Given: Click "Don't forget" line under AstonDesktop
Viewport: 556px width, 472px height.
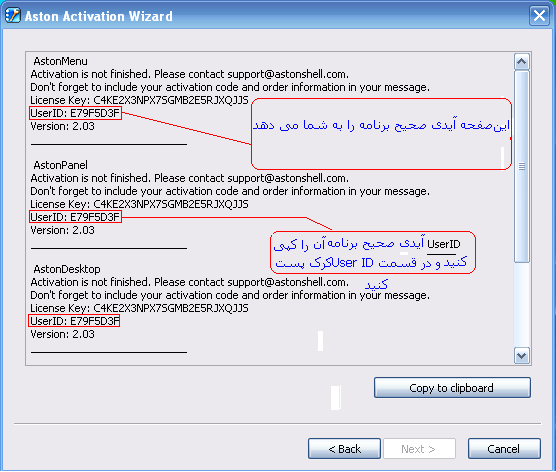Looking at the screenshot, I should click(x=230, y=295).
